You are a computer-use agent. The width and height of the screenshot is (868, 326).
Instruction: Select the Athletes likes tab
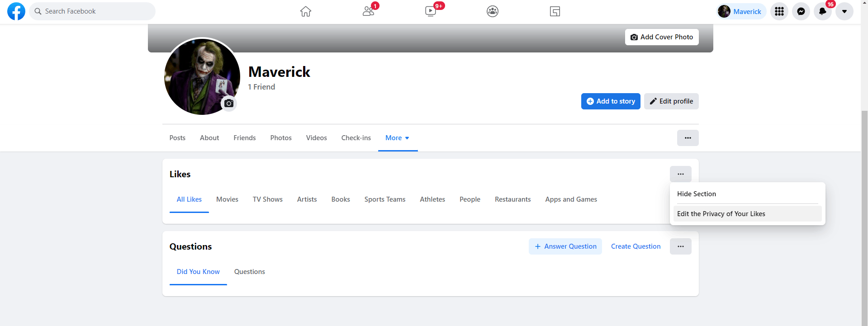[432, 199]
